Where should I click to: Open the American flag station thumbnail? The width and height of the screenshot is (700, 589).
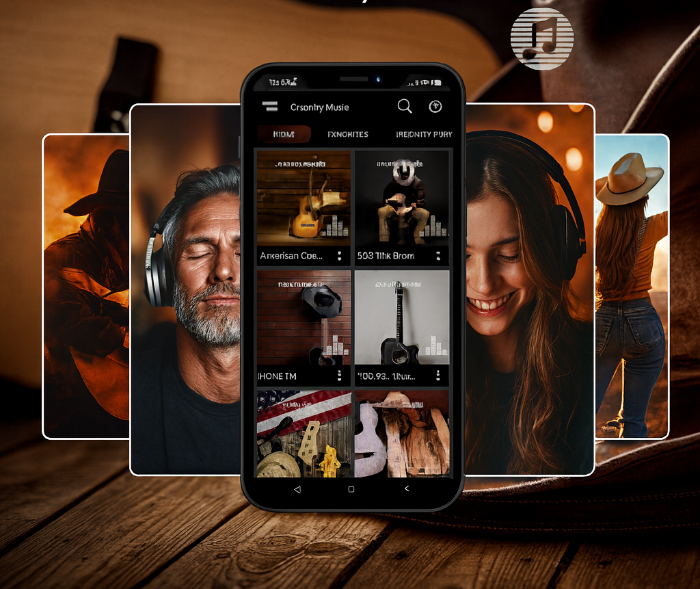304,434
